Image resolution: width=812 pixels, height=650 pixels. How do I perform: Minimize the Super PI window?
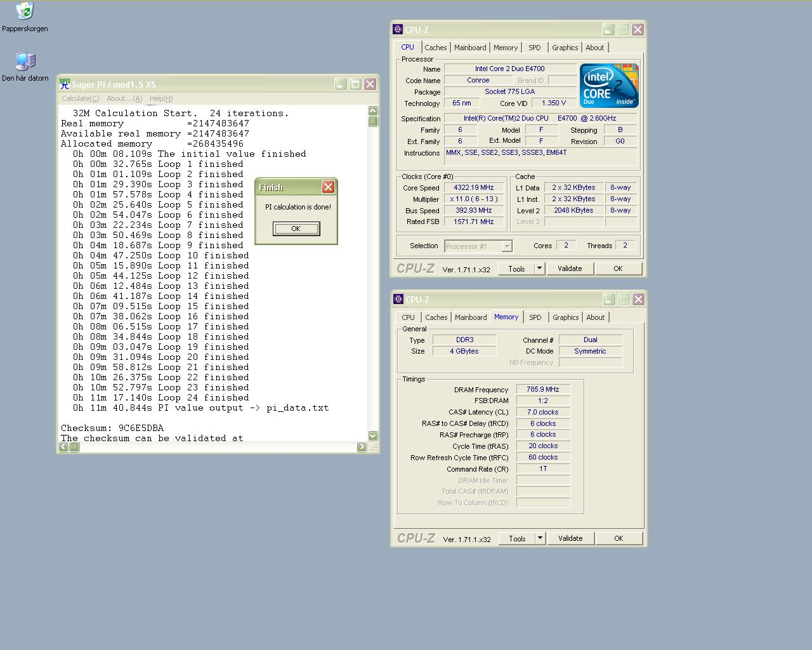click(341, 84)
